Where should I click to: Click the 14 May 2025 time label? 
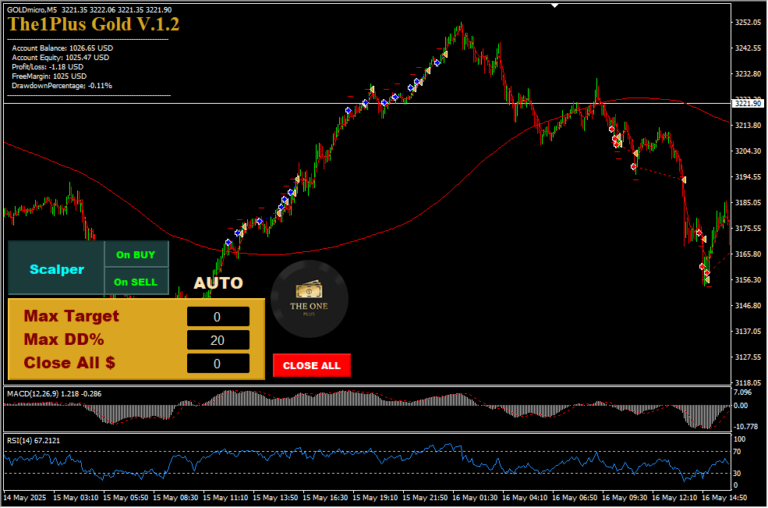pyautogui.click(x=24, y=497)
